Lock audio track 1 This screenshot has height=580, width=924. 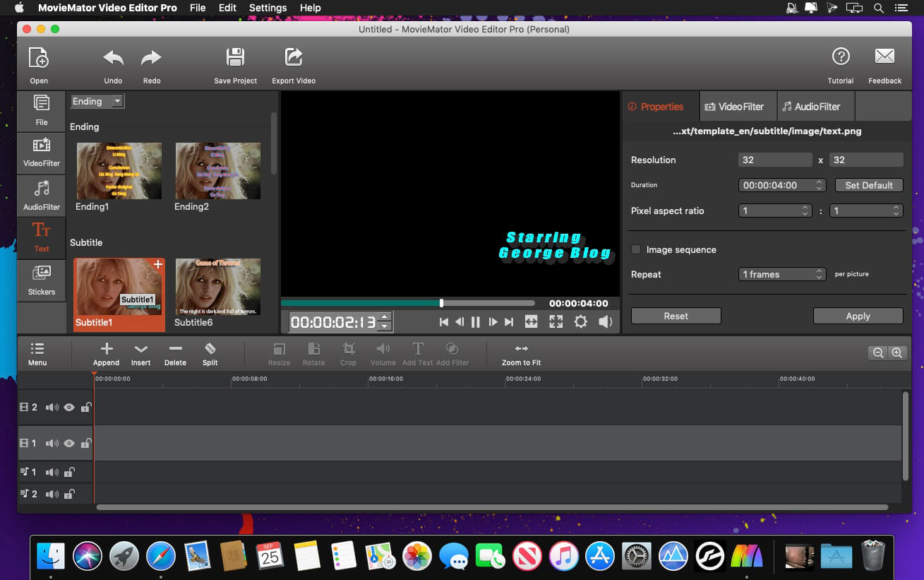tap(69, 472)
